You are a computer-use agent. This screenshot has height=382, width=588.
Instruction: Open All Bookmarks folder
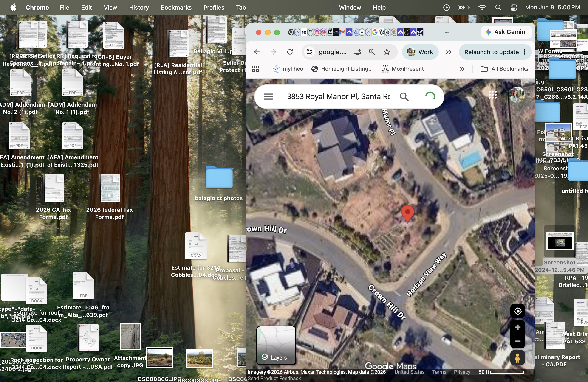tap(504, 69)
